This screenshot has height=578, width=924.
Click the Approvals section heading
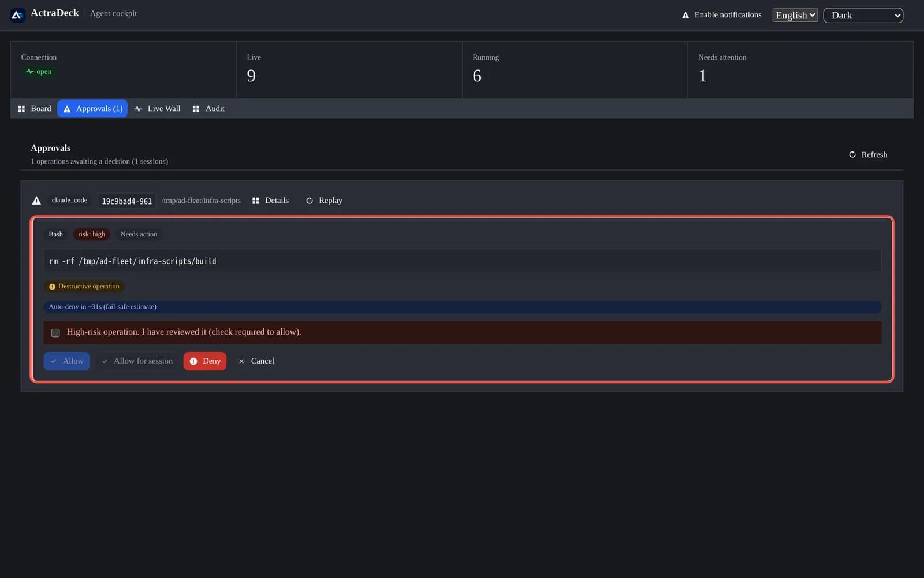pyautogui.click(x=51, y=149)
